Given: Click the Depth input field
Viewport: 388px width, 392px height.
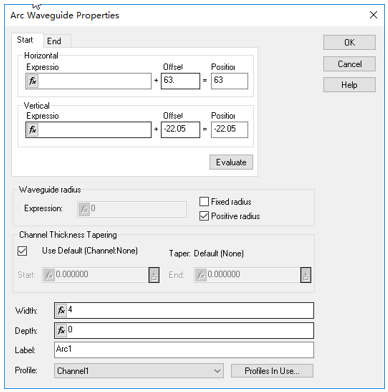Looking at the screenshot, I should (184, 330).
